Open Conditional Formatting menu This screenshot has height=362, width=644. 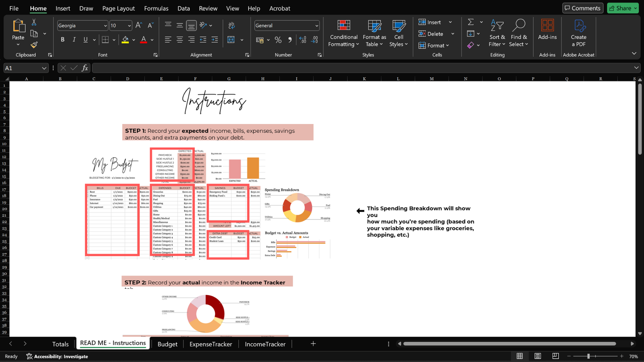[343, 34]
